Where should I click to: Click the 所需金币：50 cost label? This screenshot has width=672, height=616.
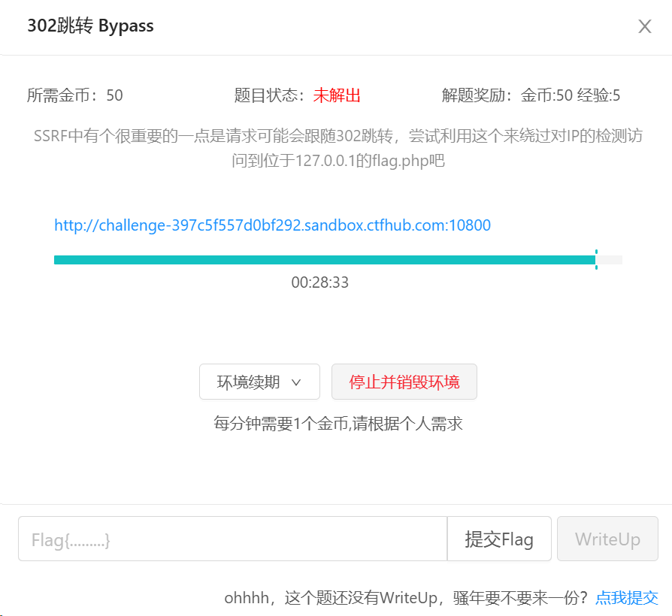click(x=75, y=95)
